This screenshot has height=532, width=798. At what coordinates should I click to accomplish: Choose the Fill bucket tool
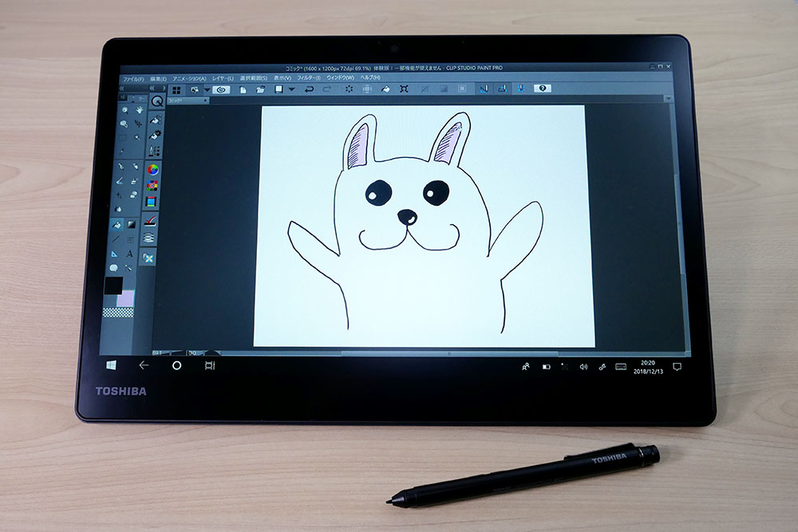[x=120, y=224]
